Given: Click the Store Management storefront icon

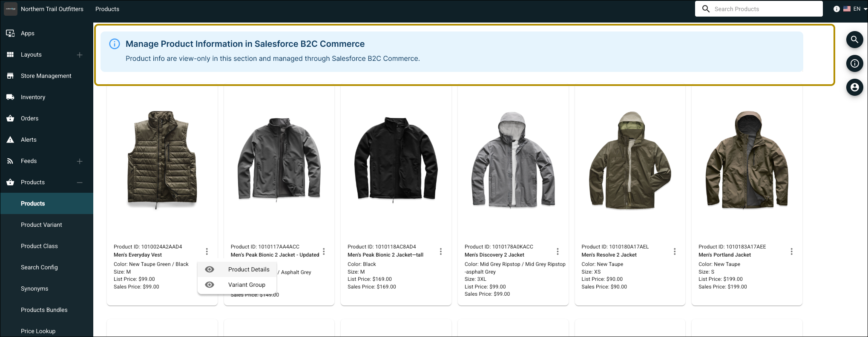Looking at the screenshot, I should (x=10, y=76).
